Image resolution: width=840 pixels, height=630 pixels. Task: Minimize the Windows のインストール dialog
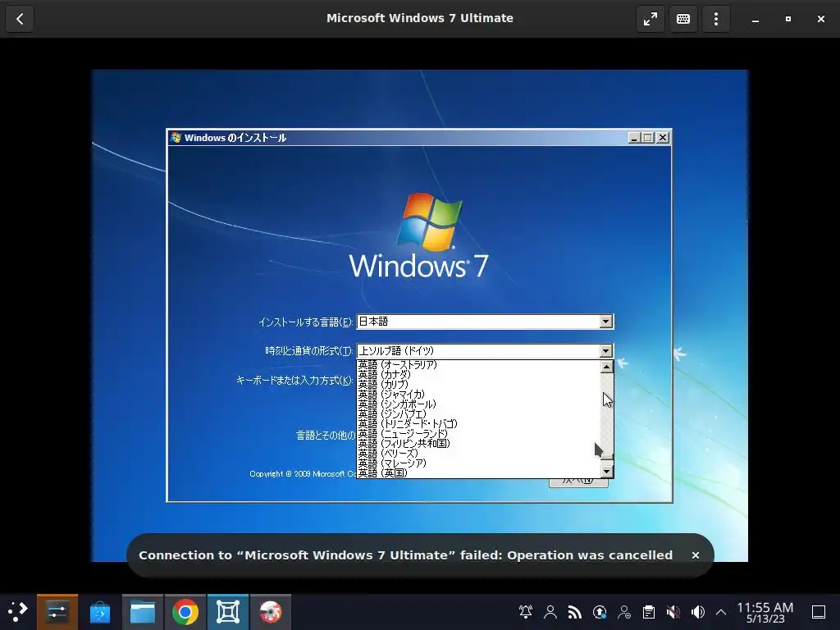634,138
